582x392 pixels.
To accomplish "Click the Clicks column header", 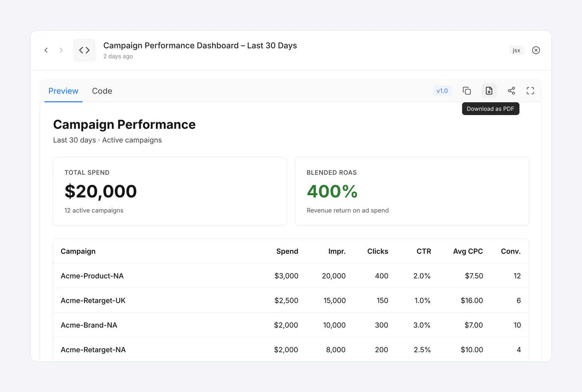I will point(377,251).
